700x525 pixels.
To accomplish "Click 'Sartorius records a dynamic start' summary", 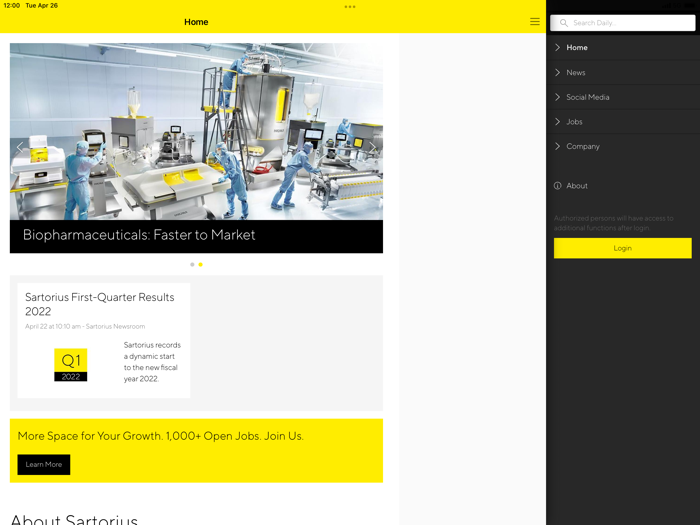I will pos(152,362).
